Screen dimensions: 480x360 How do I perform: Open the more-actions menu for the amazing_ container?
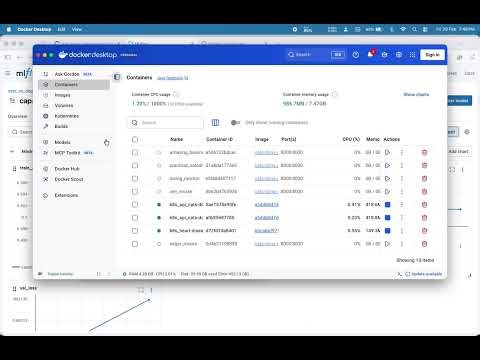point(402,152)
